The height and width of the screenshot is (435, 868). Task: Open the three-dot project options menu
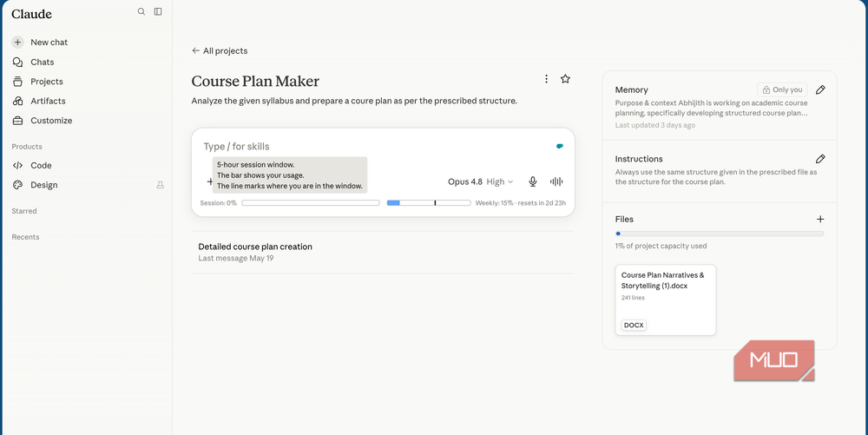pos(546,79)
